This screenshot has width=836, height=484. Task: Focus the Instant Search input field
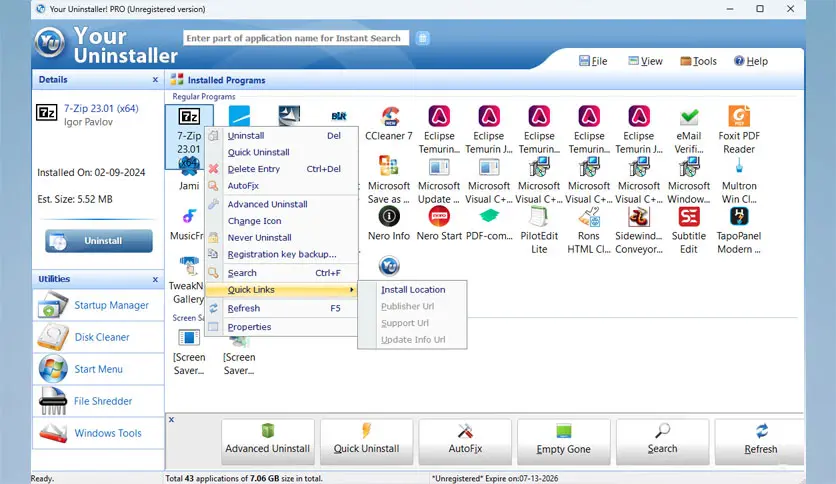(296, 38)
